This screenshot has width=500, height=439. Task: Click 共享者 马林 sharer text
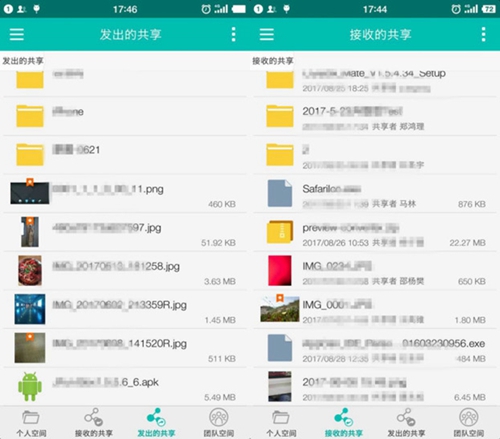(394, 204)
